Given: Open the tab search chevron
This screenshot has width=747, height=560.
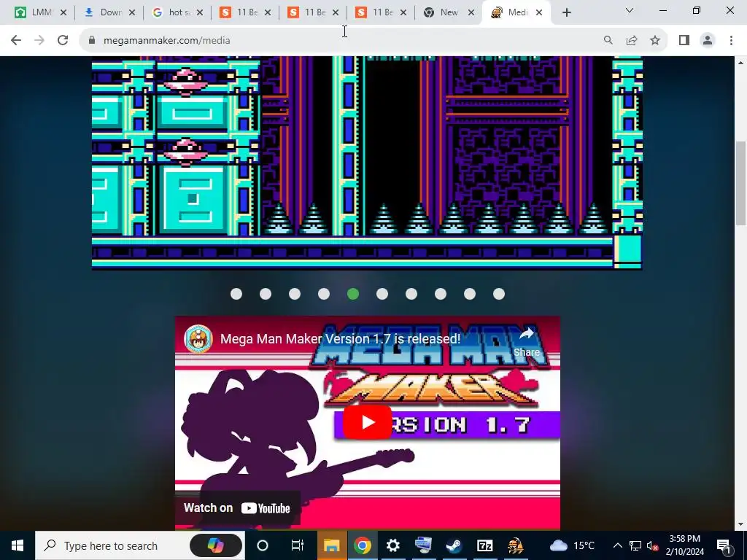Looking at the screenshot, I should pyautogui.click(x=630, y=10).
